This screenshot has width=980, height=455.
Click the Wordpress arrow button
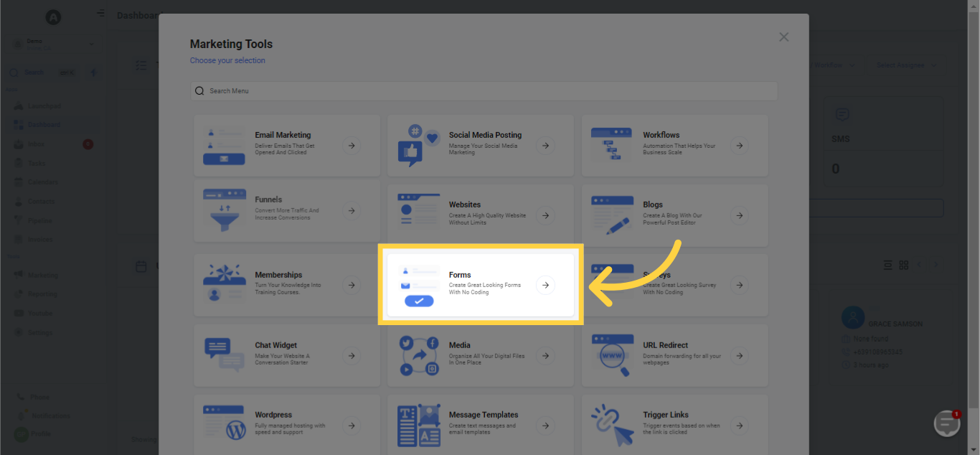[x=352, y=426]
